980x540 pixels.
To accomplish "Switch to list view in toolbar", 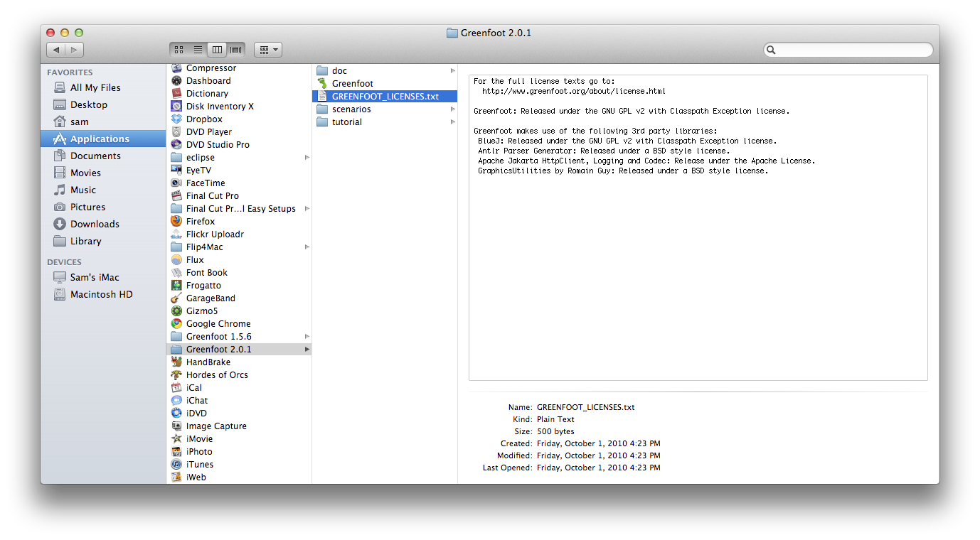I will pyautogui.click(x=198, y=50).
